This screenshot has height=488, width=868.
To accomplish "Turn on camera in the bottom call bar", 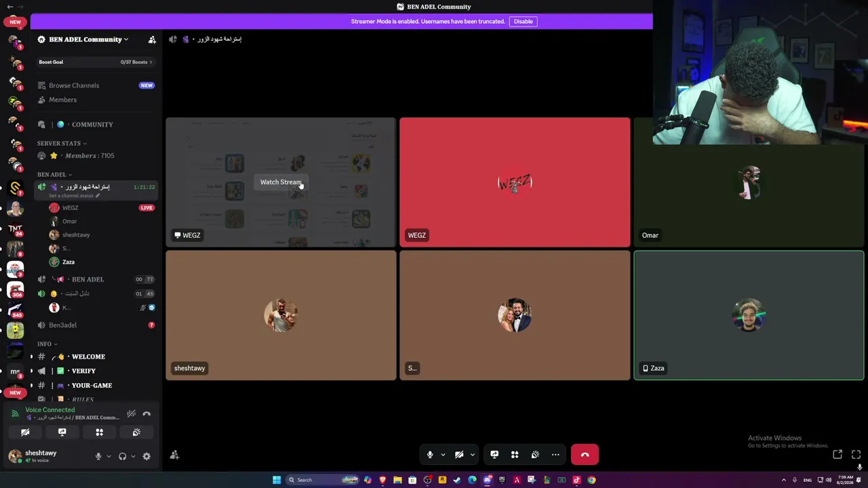I will 459,455.
